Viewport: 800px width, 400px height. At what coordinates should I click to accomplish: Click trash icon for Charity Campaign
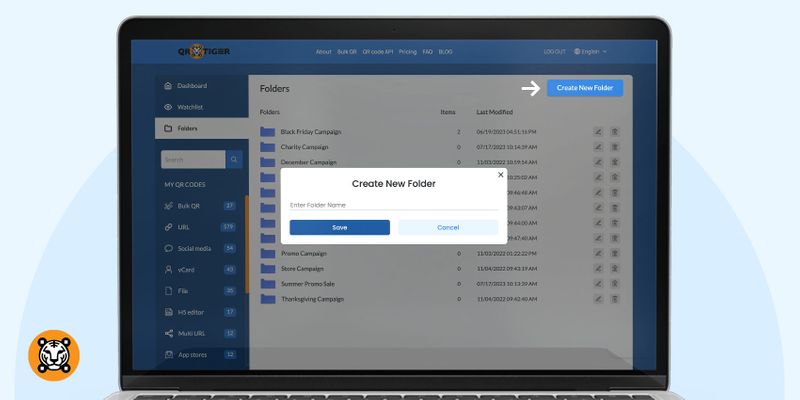pos(615,147)
